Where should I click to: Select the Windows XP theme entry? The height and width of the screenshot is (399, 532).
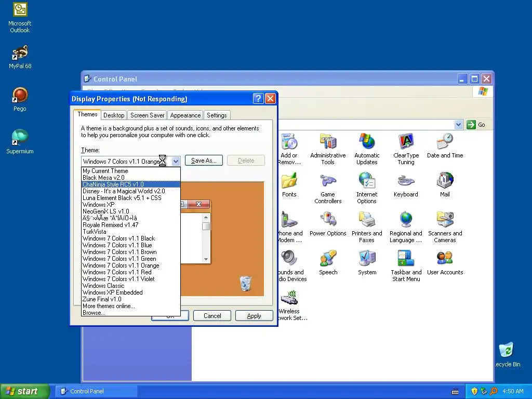[x=130, y=205]
